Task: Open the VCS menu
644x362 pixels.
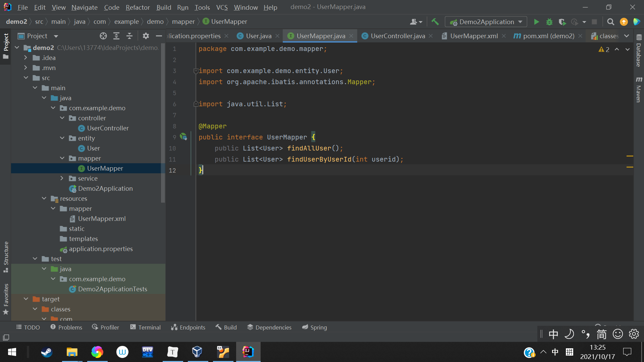Action: 222,7
